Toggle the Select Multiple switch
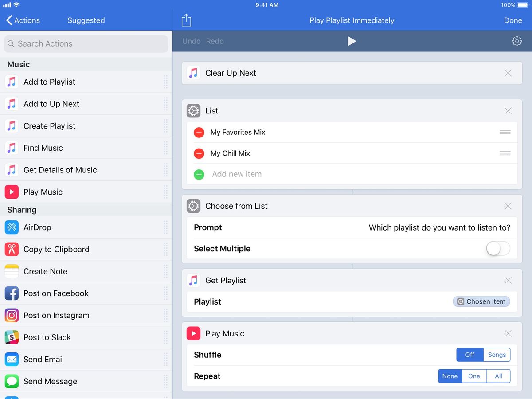This screenshot has width=532, height=399. point(497,249)
